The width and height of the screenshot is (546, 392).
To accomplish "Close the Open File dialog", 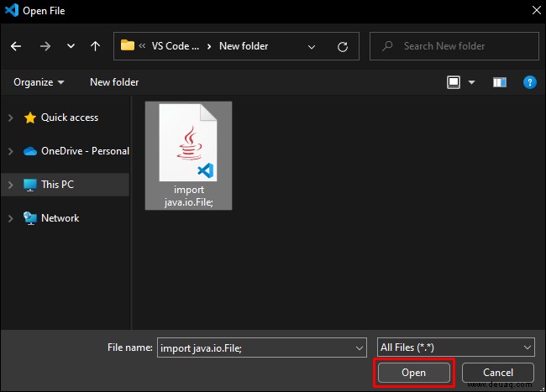I will (x=536, y=10).
